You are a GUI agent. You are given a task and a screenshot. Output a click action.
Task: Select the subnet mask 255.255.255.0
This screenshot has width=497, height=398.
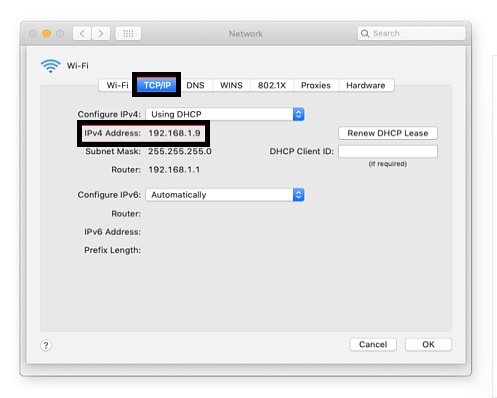coord(180,151)
